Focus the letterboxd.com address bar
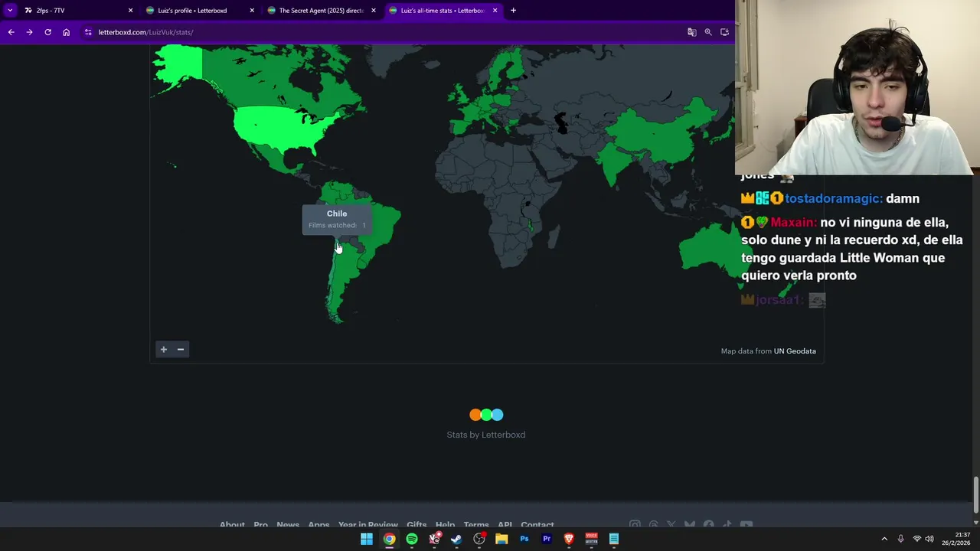The width and height of the screenshot is (980, 551). [x=383, y=32]
